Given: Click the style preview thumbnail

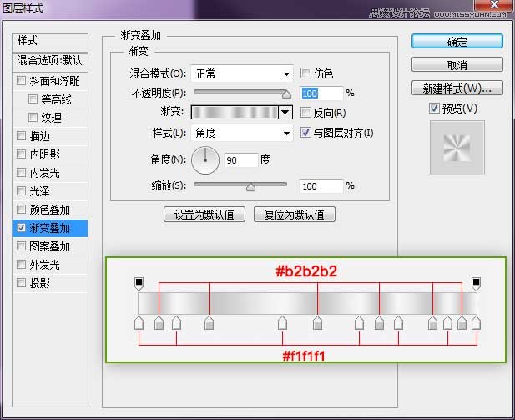Looking at the screenshot, I should click(457, 147).
